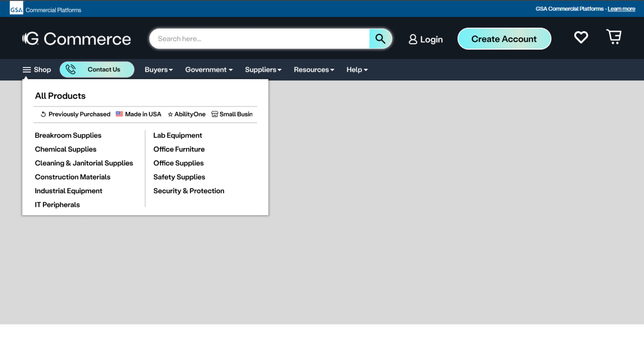644x349 pixels.
Task: Expand the Resources dropdown menu
Action: coord(314,70)
